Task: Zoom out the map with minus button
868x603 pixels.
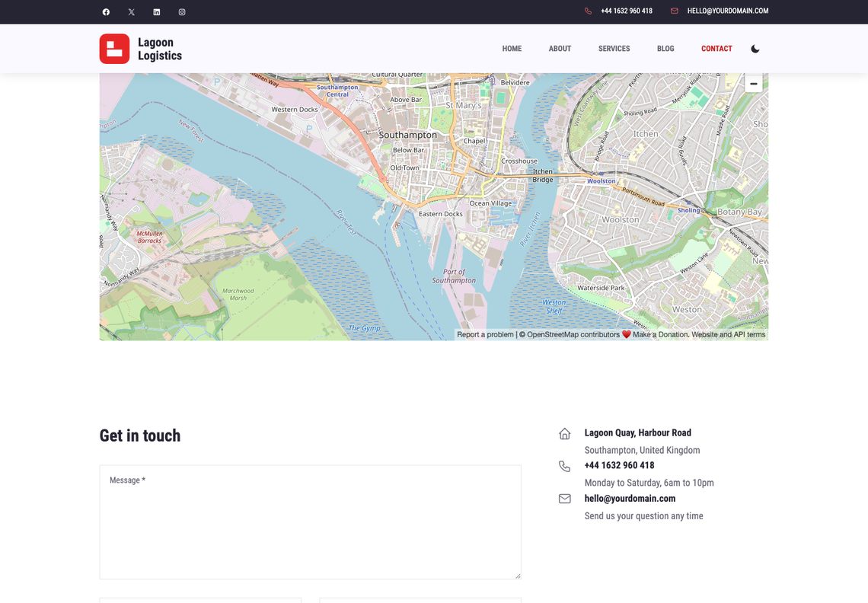Action: tap(754, 83)
